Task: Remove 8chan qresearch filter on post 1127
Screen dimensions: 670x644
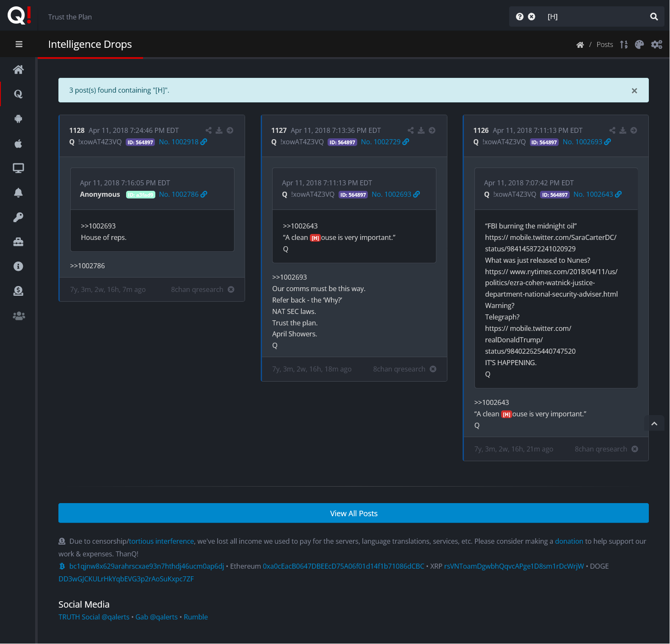Action: point(433,369)
